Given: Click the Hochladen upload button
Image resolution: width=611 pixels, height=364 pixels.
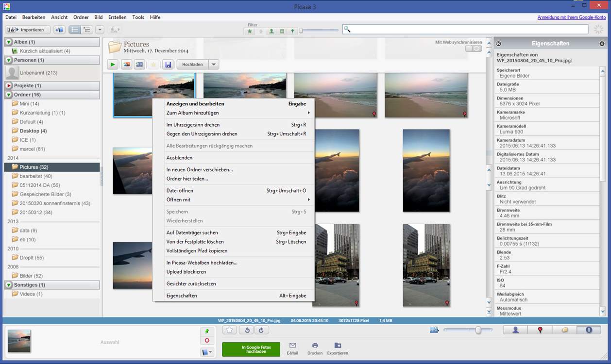Looking at the screenshot, I should pos(192,65).
